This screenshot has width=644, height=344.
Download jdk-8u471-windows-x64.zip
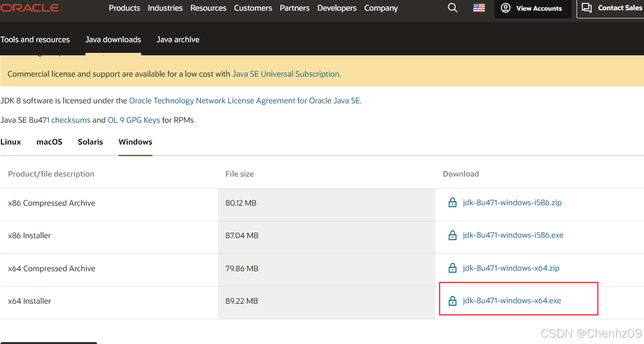tap(511, 268)
